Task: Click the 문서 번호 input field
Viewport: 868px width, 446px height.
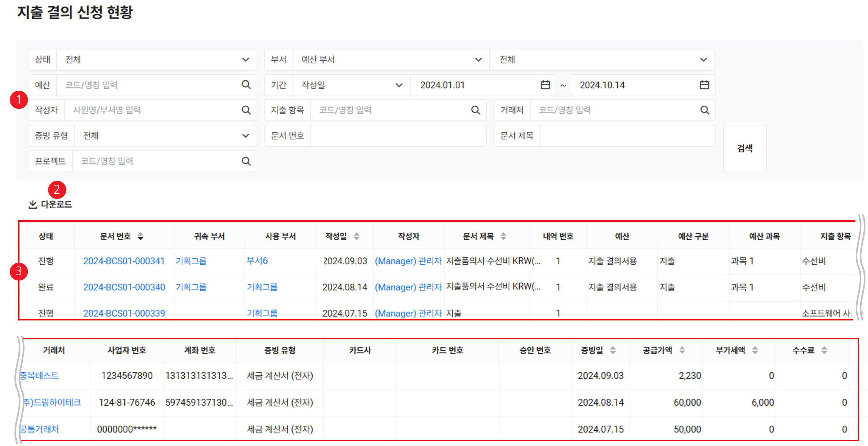Action: [398, 136]
